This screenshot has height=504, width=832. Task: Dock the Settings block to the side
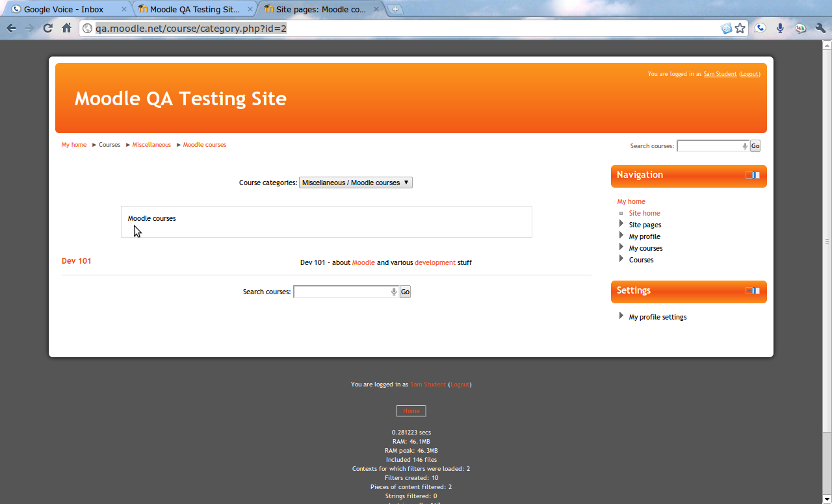tap(757, 290)
